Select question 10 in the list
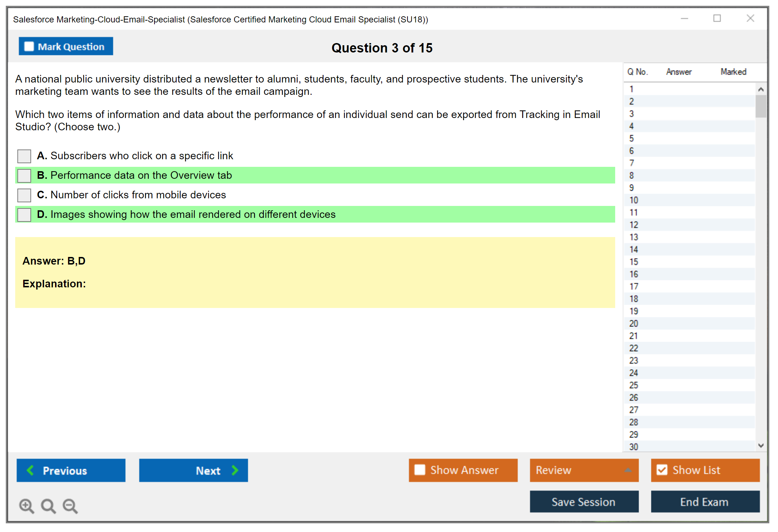 click(x=634, y=200)
